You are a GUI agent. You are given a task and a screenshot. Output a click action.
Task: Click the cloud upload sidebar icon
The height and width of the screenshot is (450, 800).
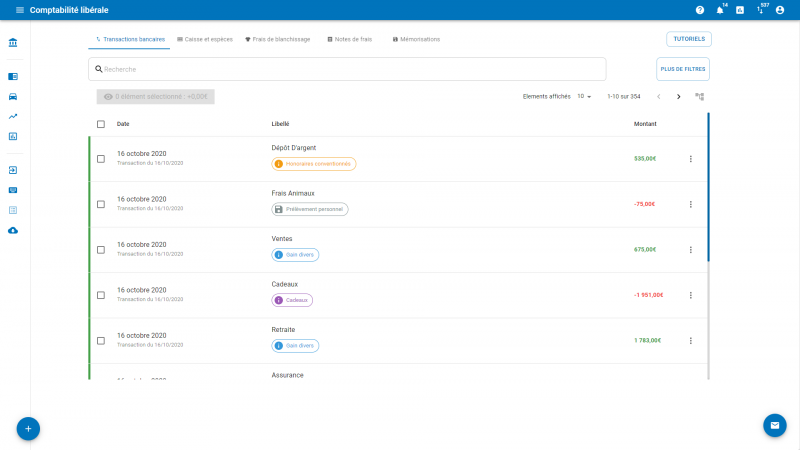(x=13, y=230)
